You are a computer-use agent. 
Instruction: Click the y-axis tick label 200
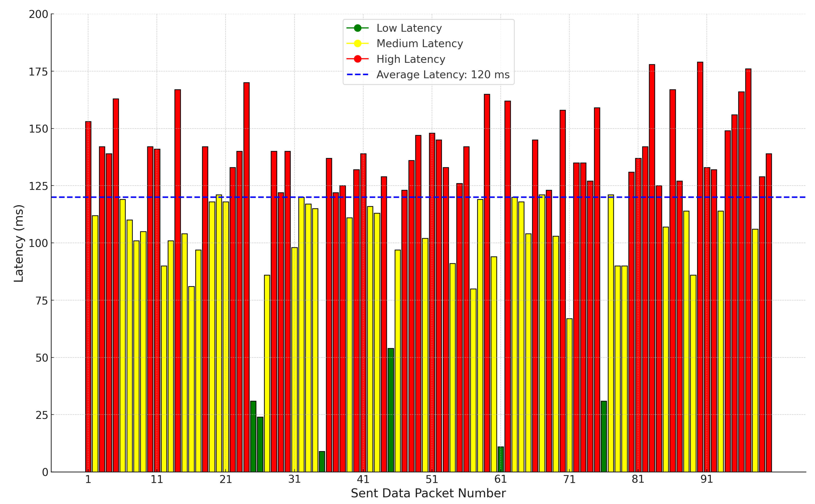38,14
